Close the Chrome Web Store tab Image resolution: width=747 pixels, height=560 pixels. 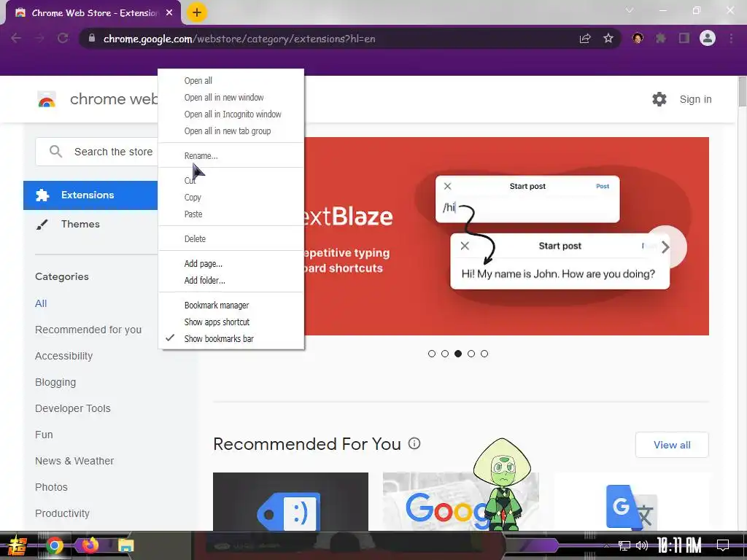click(x=169, y=13)
